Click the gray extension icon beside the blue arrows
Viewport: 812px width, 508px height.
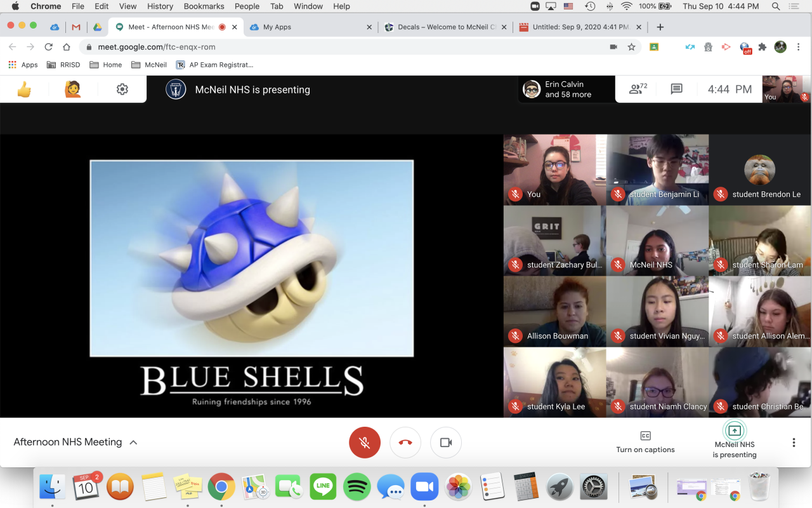(709, 47)
